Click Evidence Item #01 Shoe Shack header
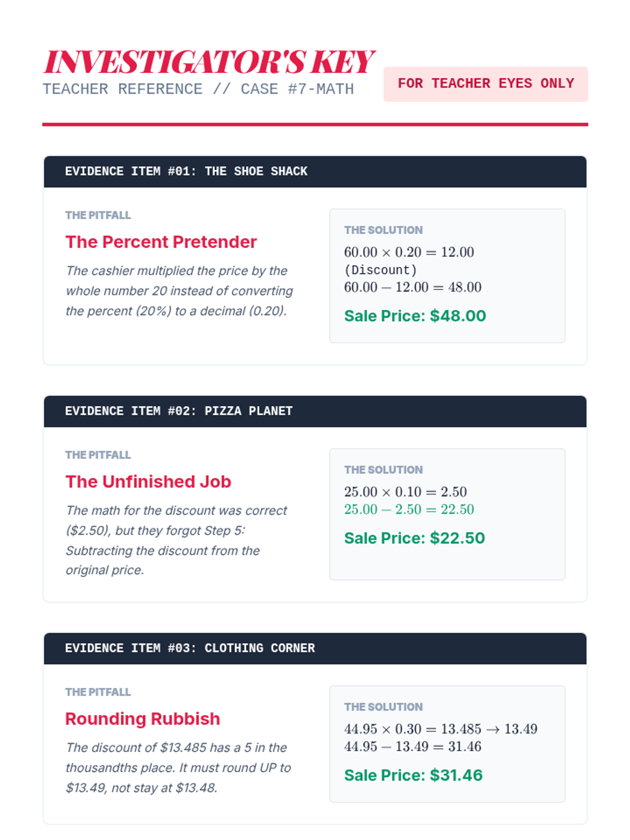 315,172
